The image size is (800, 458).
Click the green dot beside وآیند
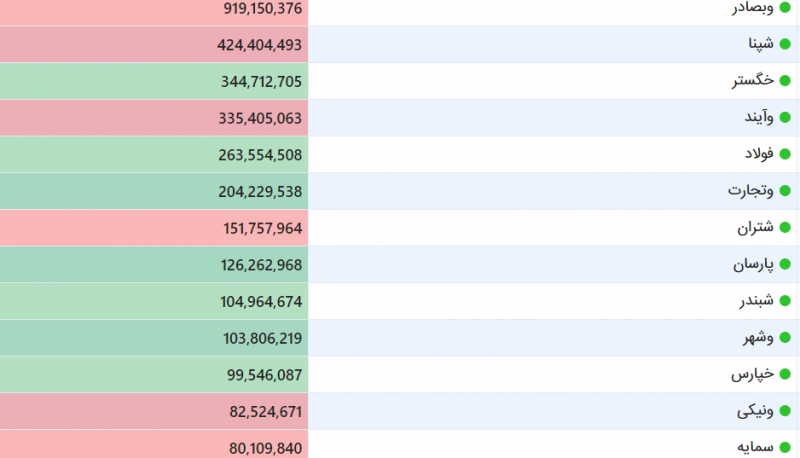point(785,118)
